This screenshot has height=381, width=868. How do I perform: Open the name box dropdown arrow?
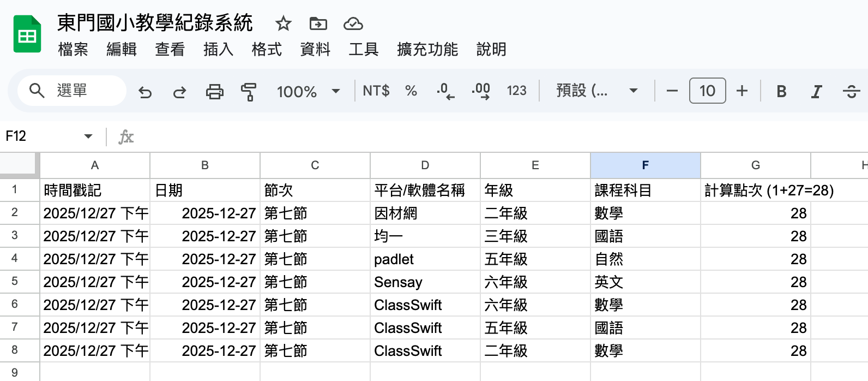pyautogui.click(x=88, y=136)
